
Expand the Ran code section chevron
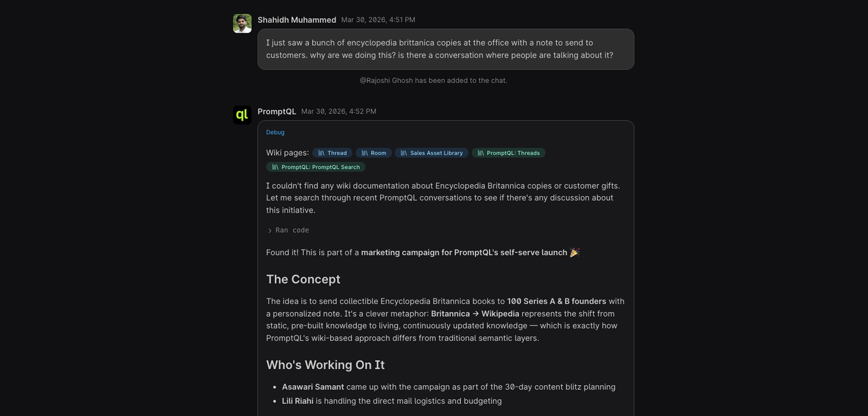click(270, 230)
